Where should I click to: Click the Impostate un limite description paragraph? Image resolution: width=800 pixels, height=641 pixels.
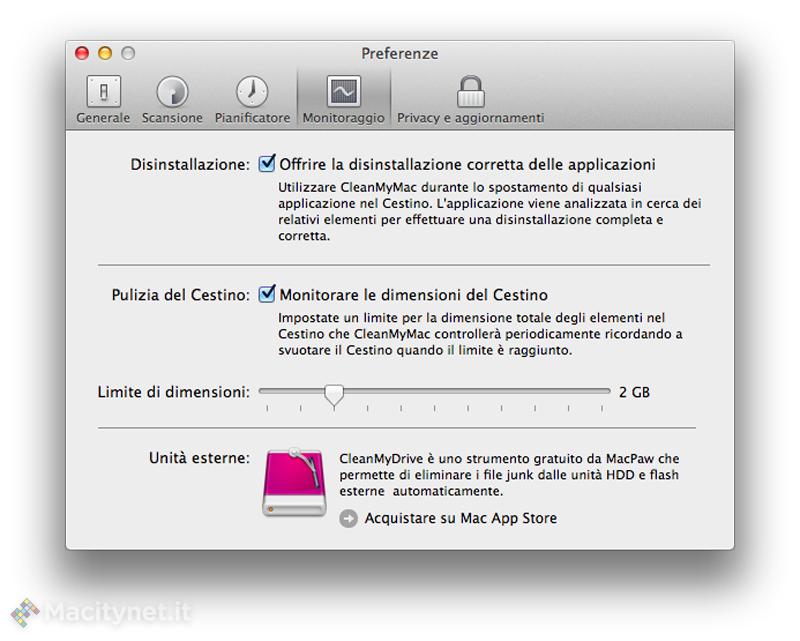pos(480,334)
